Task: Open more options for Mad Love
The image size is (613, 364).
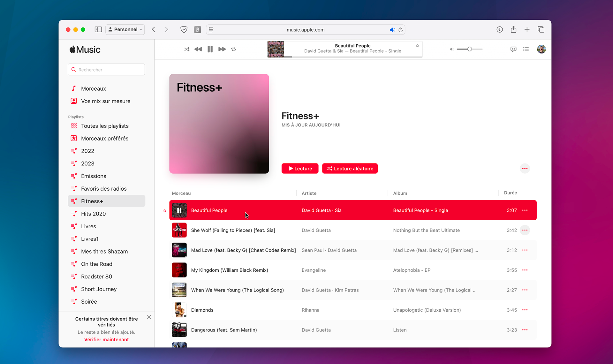Action: click(525, 250)
